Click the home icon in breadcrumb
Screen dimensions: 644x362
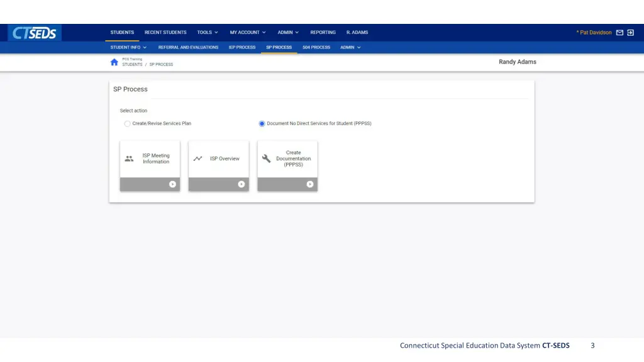[114, 62]
